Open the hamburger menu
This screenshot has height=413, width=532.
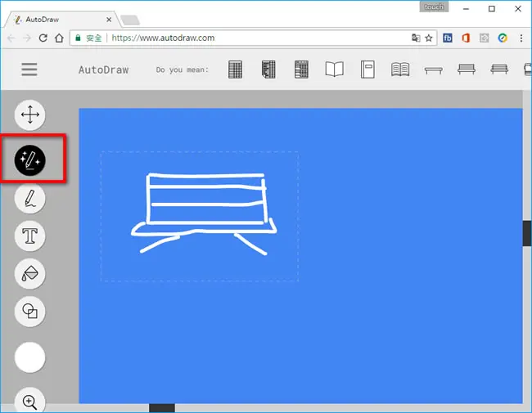pyautogui.click(x=29, y=70)
